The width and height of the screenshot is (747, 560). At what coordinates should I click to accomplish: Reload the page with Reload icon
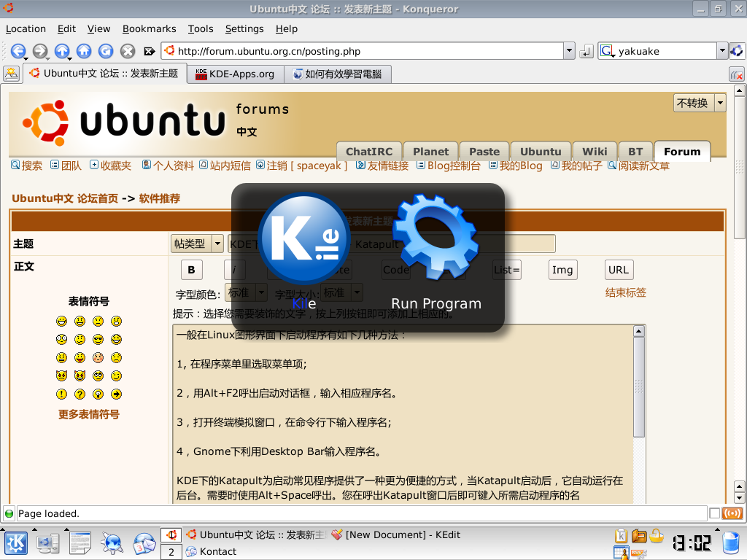click(x=106, y=51)
